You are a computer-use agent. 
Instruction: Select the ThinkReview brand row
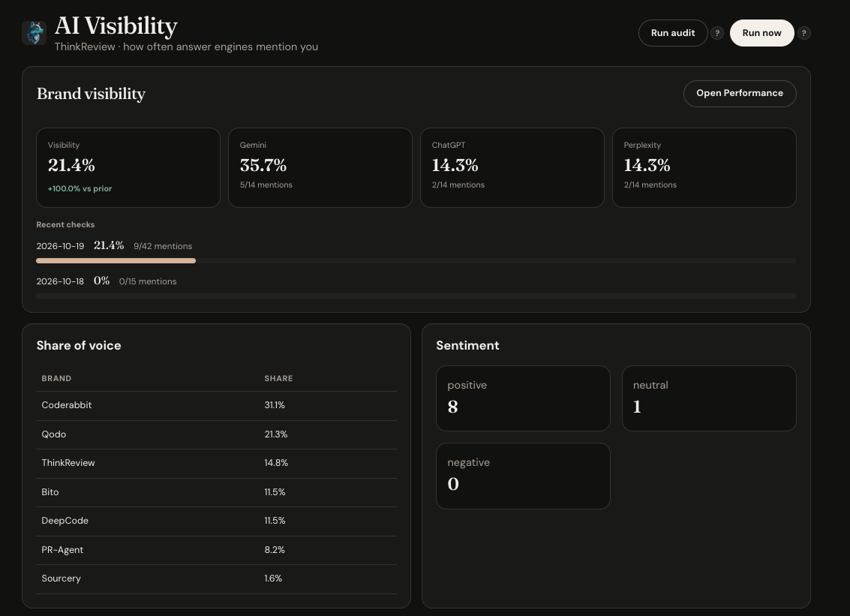pyautogui.click(x=216, y=463)
